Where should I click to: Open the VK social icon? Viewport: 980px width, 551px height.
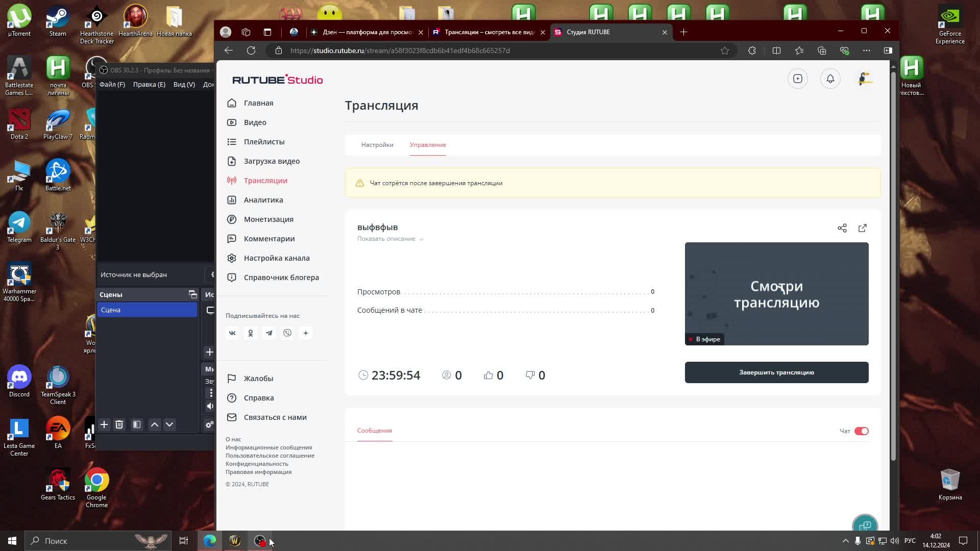click(x=232, y=333)
